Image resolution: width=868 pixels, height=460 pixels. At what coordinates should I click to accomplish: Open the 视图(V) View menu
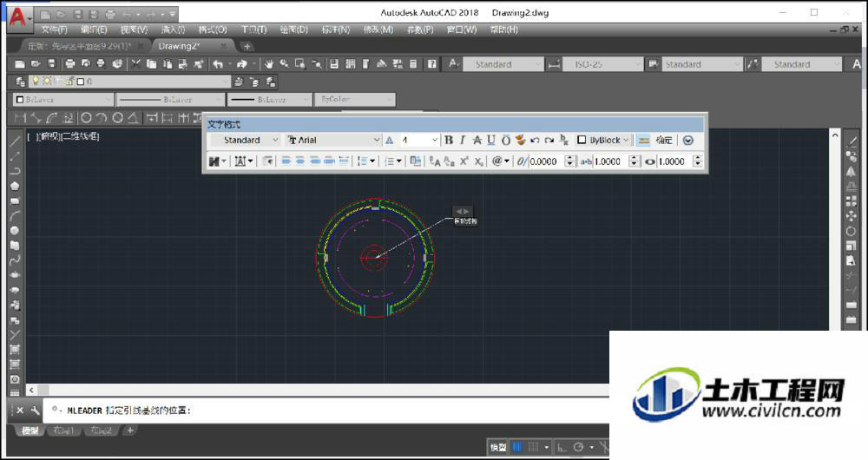tap(134, 30)
